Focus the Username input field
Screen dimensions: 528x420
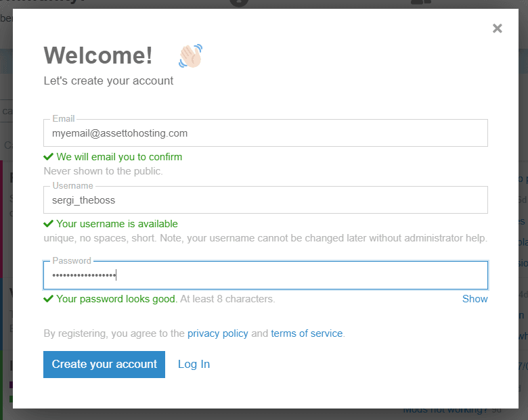265,200
